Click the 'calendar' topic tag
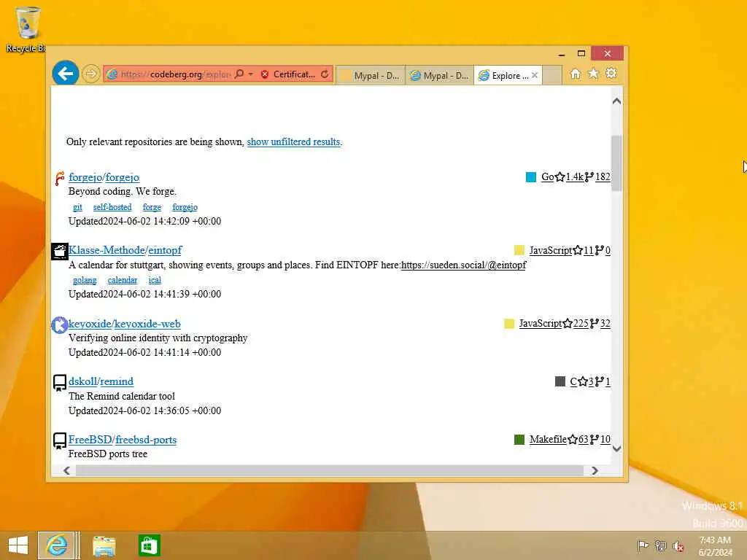 pos(123,280)
